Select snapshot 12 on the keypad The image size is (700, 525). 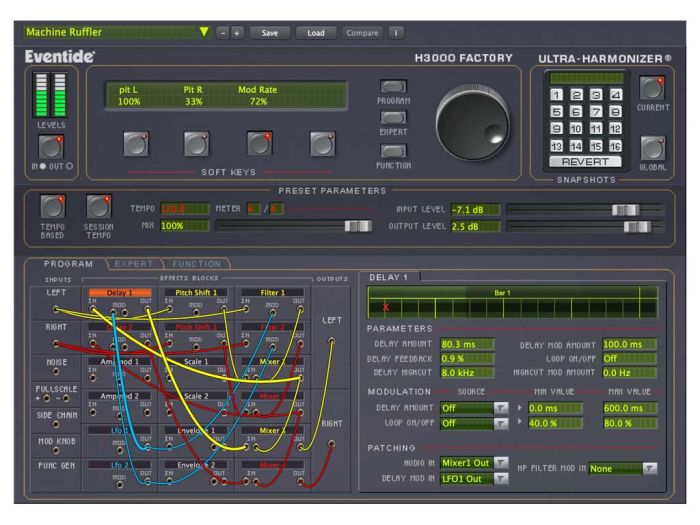coord(616,129)
